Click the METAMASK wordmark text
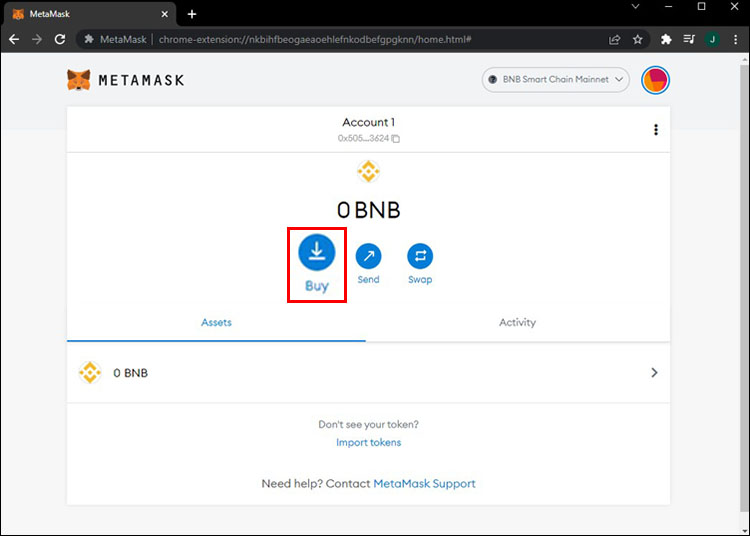750x536 pixels. (x=141, y=80)
